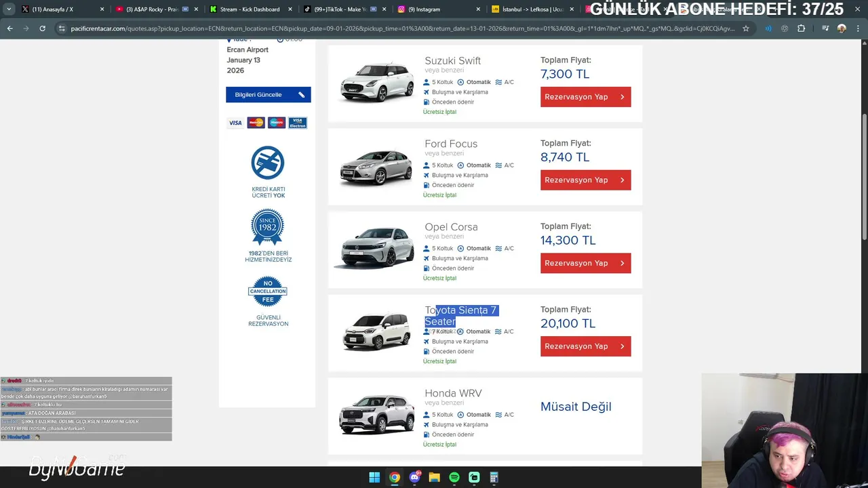Click highlighted Toyota Sienta 7 Seater title
This screenshot has width=868, height=488.
[461, 316]
